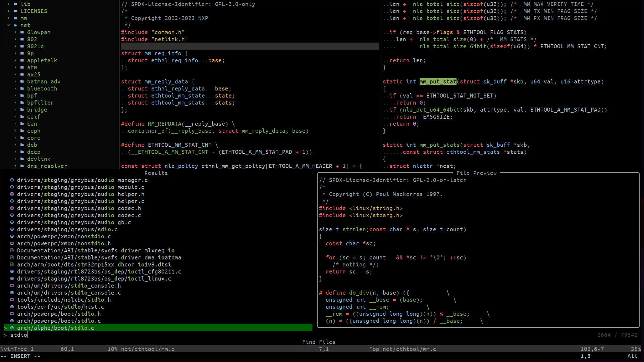
Task: Click the C file icon for audio_manager.c
Action: tap(12, 180)
